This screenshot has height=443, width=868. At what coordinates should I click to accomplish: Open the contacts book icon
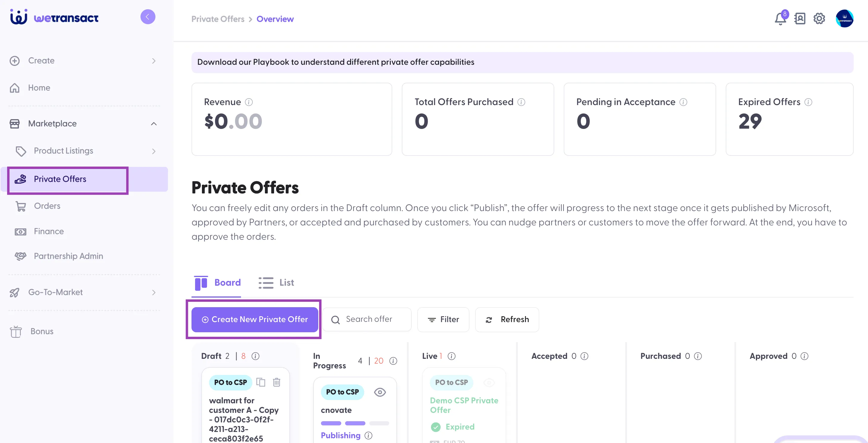point(800,19)
